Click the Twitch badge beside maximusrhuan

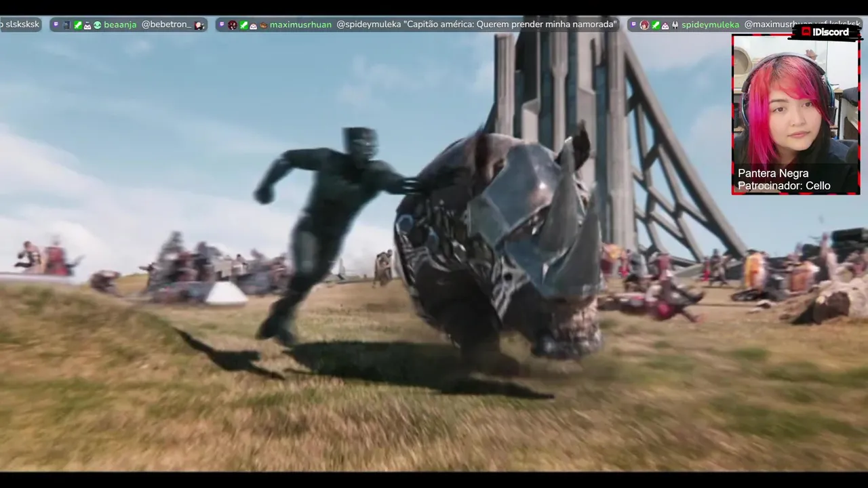pos(222,24)
